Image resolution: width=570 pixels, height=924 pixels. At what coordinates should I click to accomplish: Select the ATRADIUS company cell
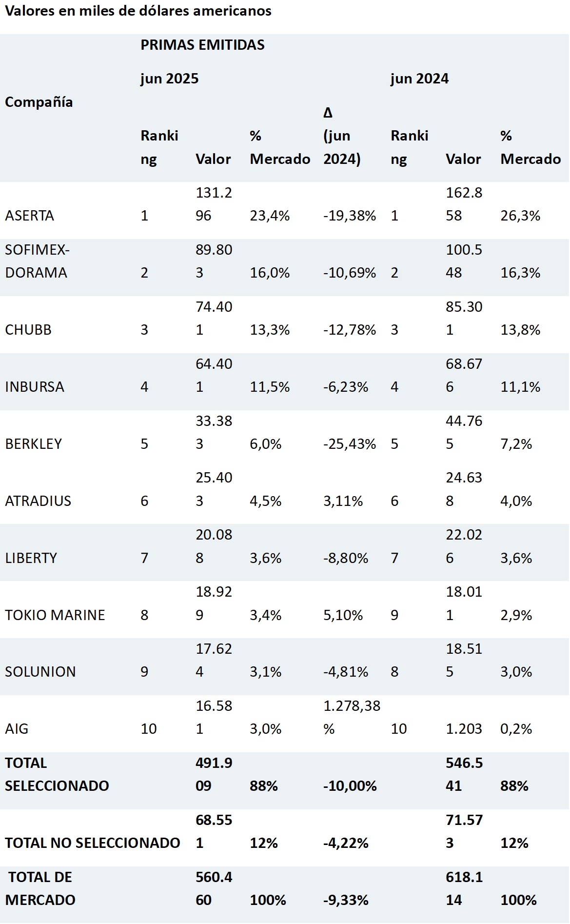click(x=38, y=501)
